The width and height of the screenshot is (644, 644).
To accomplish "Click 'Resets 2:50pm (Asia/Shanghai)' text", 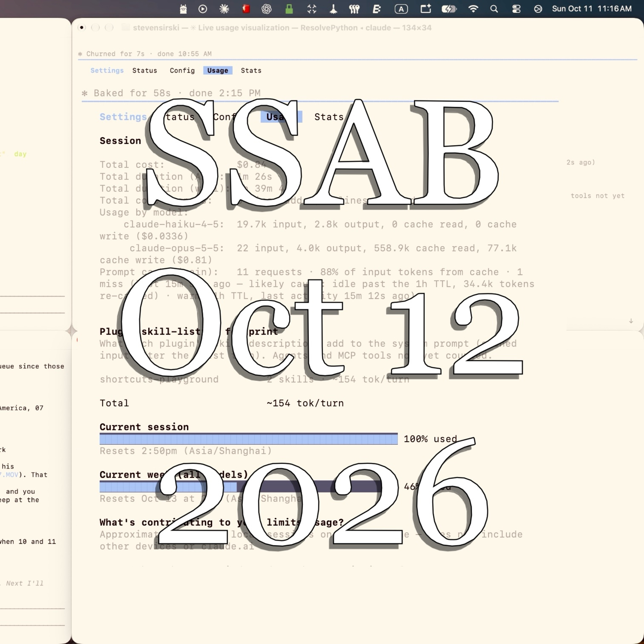I will tap(186, 451).
